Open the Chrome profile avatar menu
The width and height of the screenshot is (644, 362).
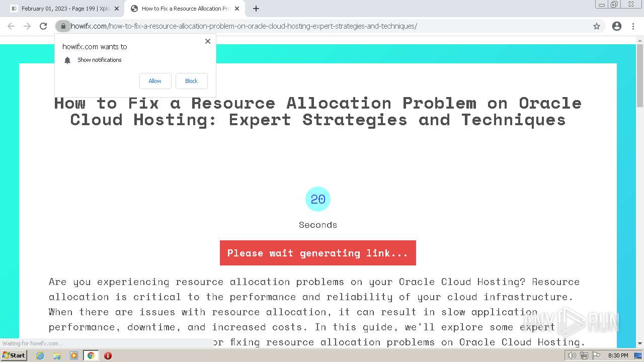point(617,26)
